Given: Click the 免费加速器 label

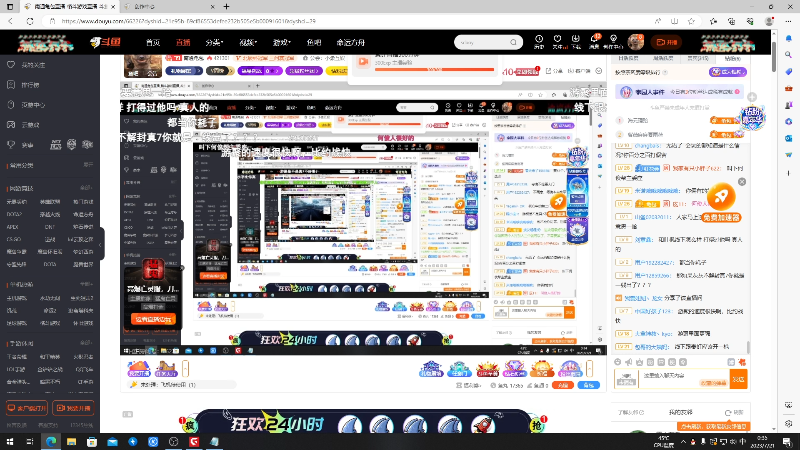Looking at the screenshot, I should [721, 217].
